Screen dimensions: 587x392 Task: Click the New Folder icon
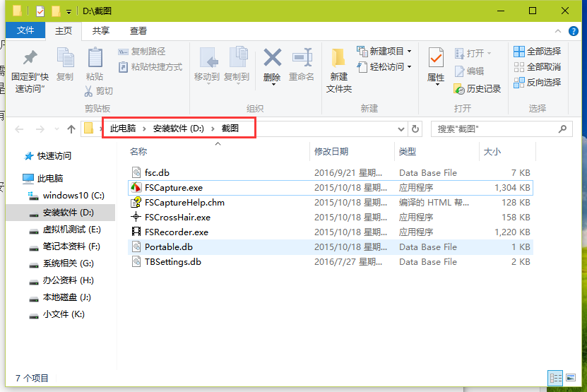(338, 58)
